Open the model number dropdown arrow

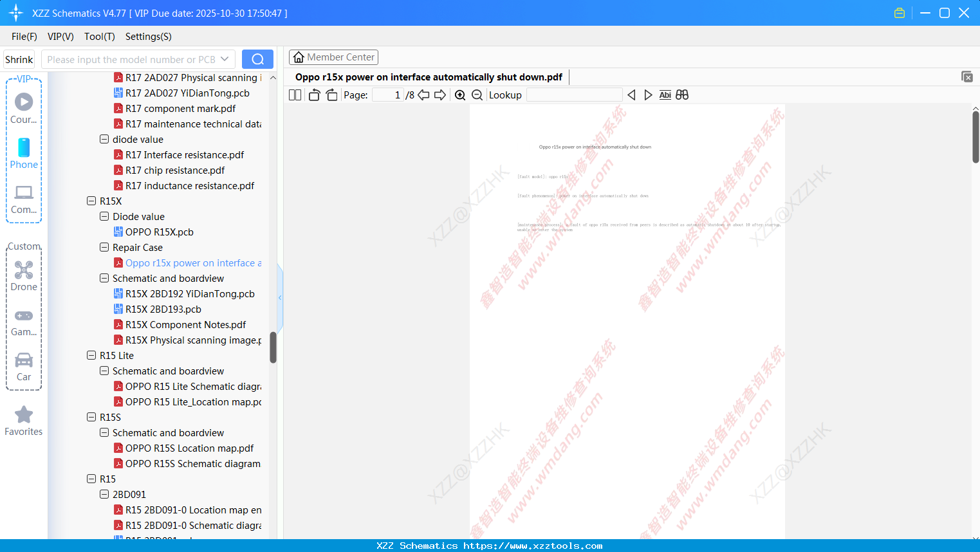point(225,59)
